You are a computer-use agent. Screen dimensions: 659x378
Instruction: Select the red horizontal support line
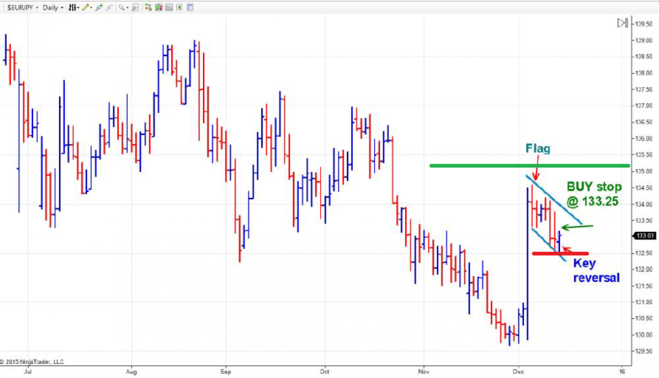pos(560,254)
